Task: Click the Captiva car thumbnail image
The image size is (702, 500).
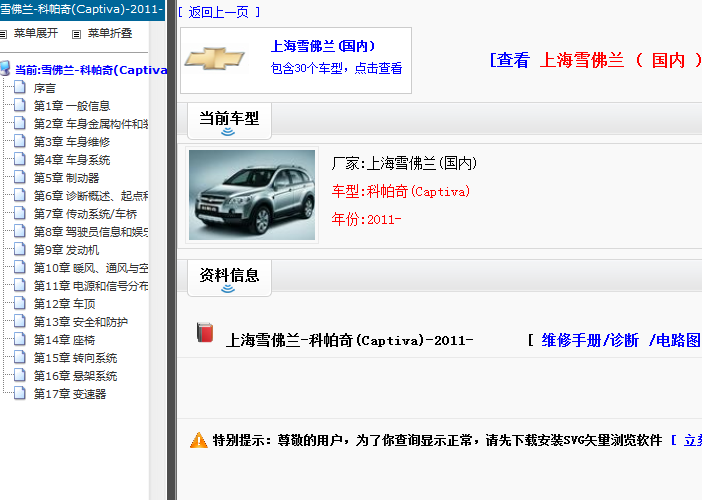Action: coord(252,195)
